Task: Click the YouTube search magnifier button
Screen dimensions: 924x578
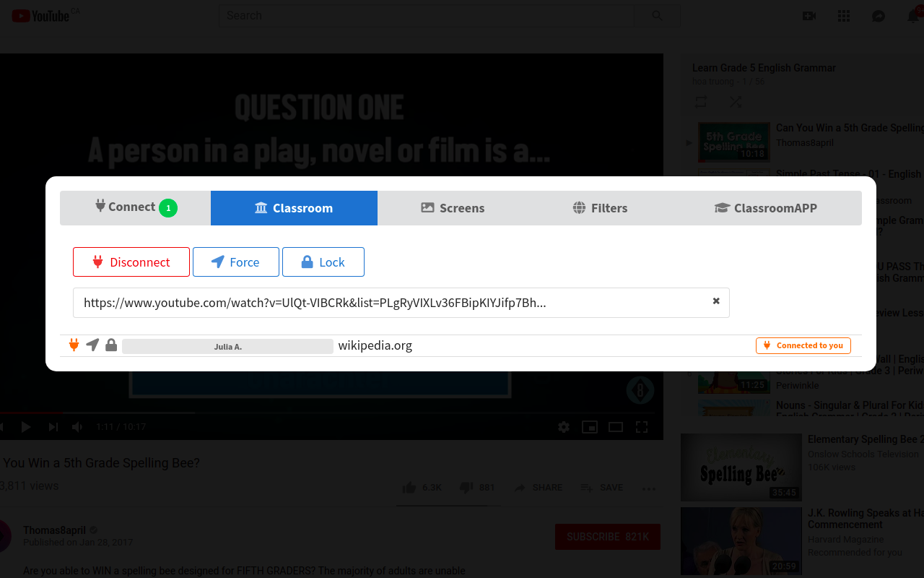Action: (657, 15)
